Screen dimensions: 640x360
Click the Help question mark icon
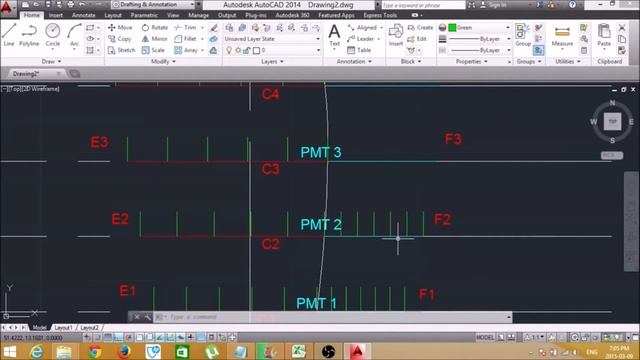pyautogui.click(x=572, y=5)
